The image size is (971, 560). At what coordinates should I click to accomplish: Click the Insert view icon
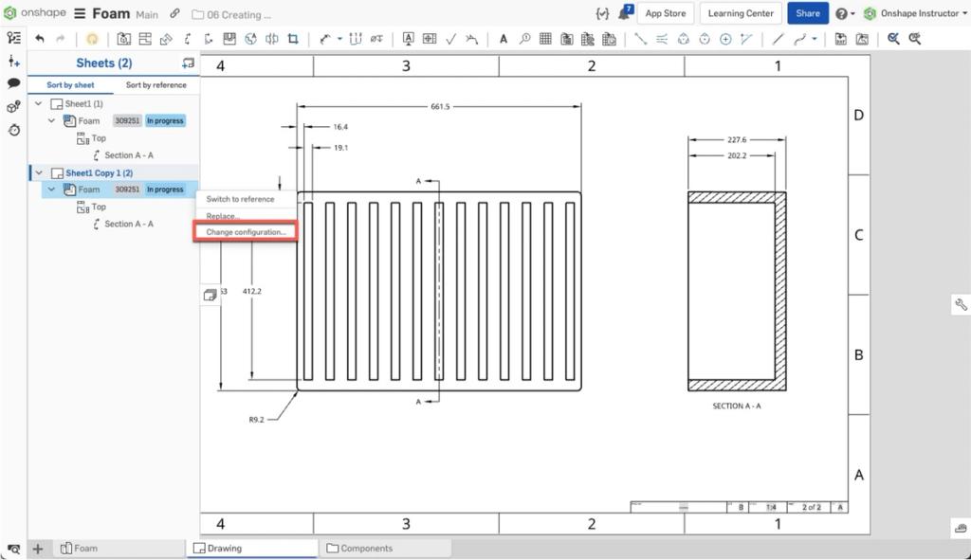123,39
